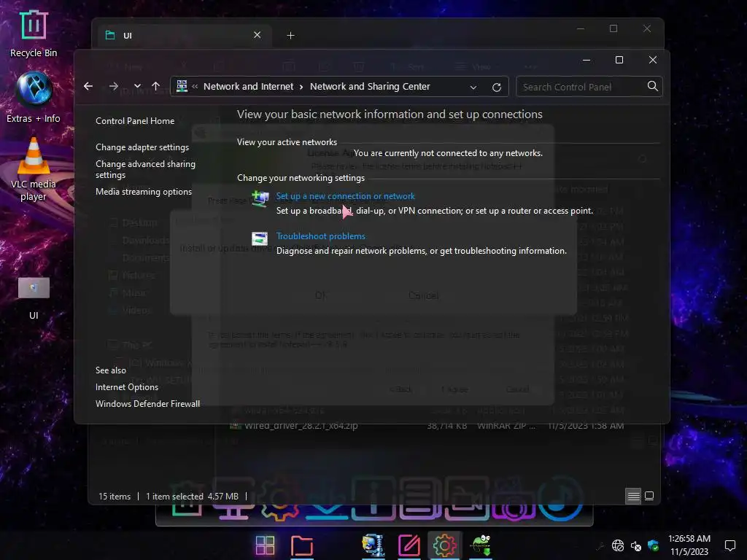Expand arrow after Network and Internet breadcrumb
The height and width of the screenshot is (560, 747).
301,87
